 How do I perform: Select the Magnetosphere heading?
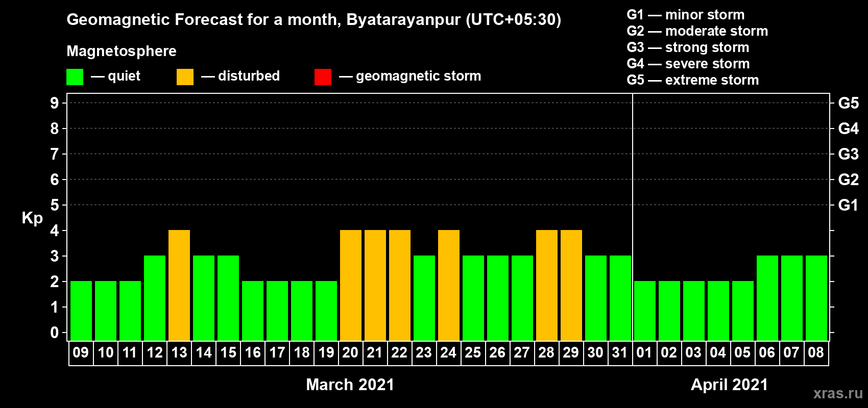pos(122,51)
